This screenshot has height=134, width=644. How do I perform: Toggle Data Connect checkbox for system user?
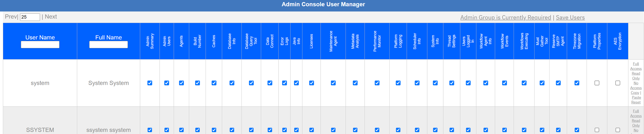[x=270, y=83]
